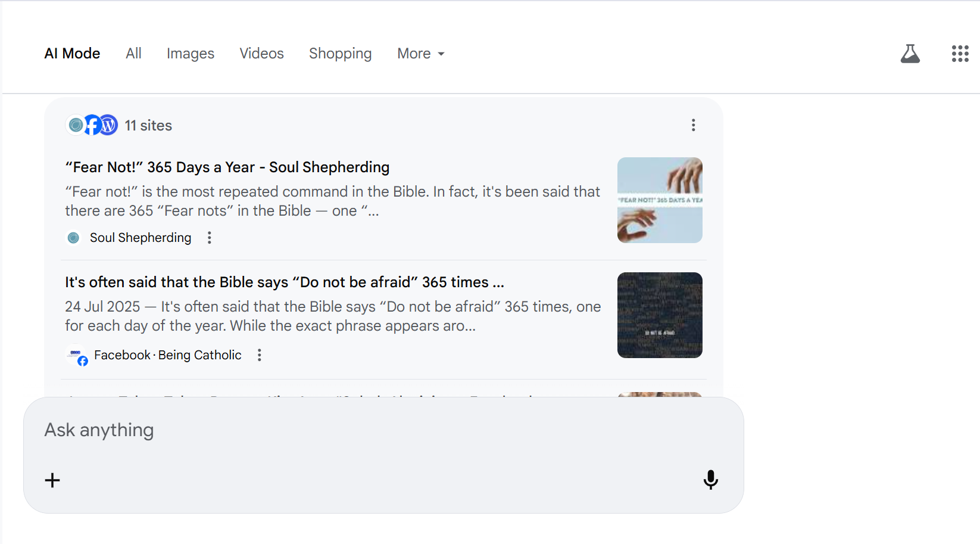Click the plus attachment icon
Image resolution: width=980 pixels, height=544 pixels.
click(x=52, y=480)
